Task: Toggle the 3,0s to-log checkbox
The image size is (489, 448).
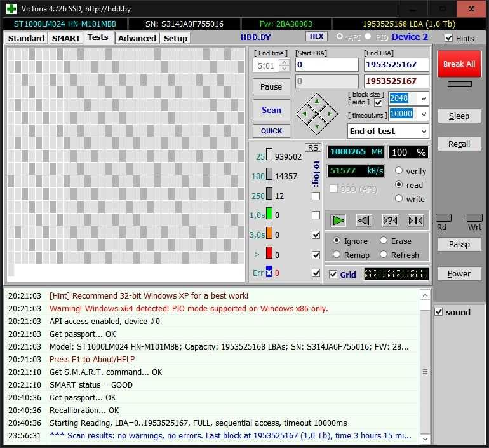Action: pyautogui.click(x=316, y=234)
